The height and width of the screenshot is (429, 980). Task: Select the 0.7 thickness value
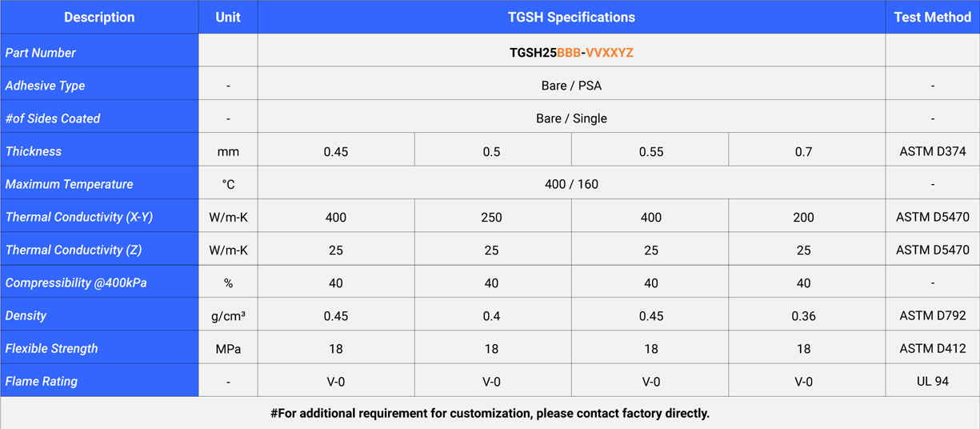[803, 151]
